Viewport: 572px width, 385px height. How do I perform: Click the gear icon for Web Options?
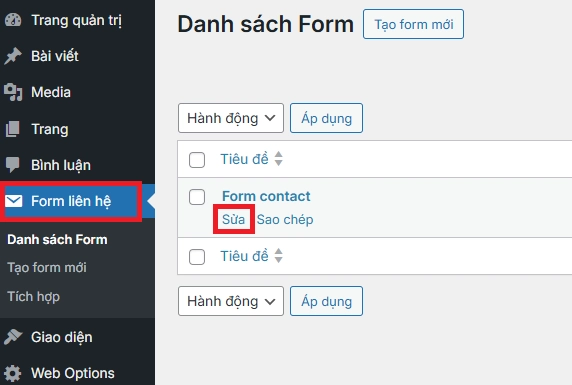click(x=13, y=373)
